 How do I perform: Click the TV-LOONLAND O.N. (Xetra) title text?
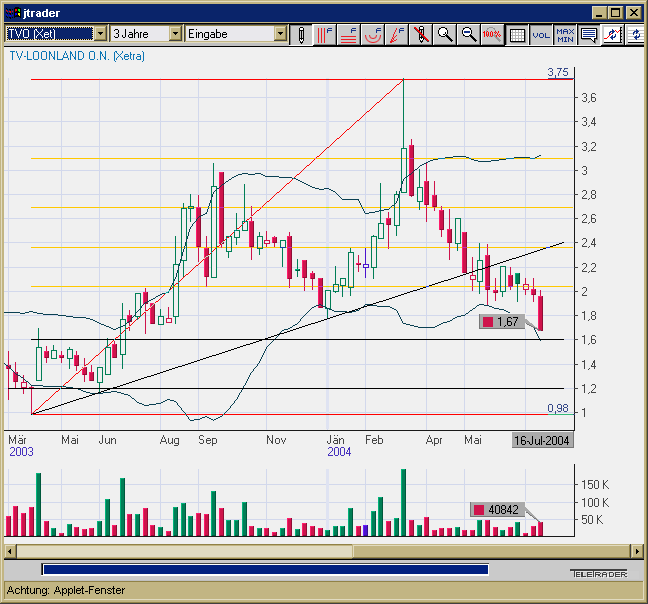(x=77, y=56)
